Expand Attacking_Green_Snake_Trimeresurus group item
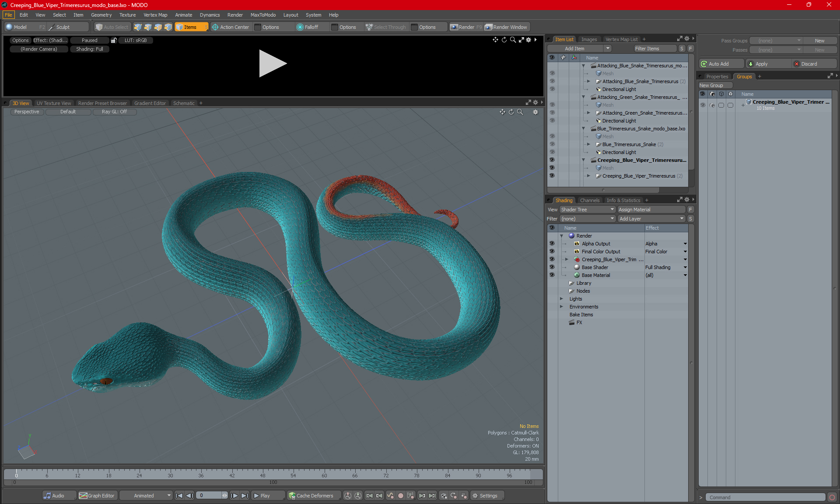840x504 pixels. (x=588, y=113)
